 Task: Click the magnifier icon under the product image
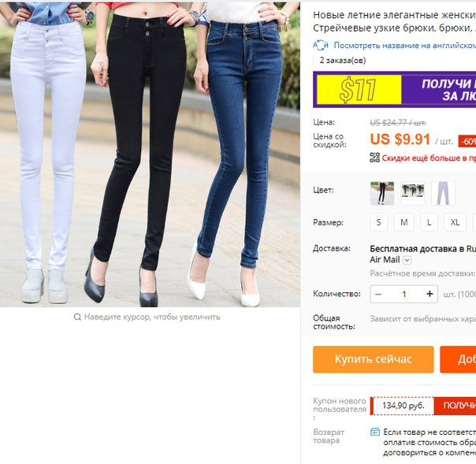click(77, 317)
